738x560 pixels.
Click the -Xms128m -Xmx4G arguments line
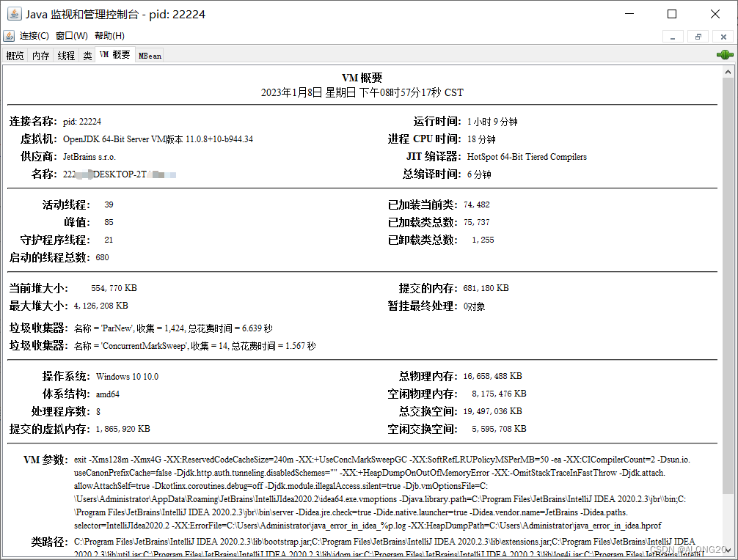pos(381,460)
